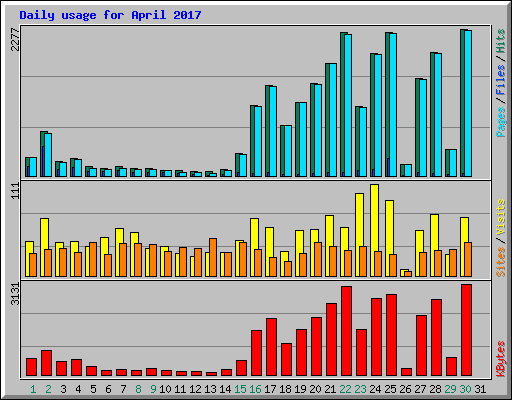Click the 'Hits' legend label
Screen dimensions: 512x400
coord(501,41)
